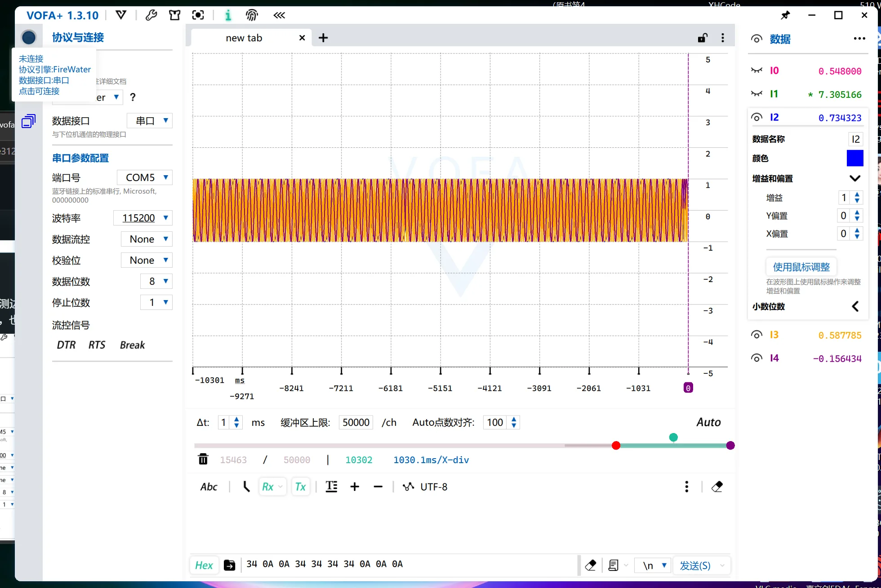Open the data panel three-dots menu
This screenshot has height=588, width=881.
click(x=859, y=39)
